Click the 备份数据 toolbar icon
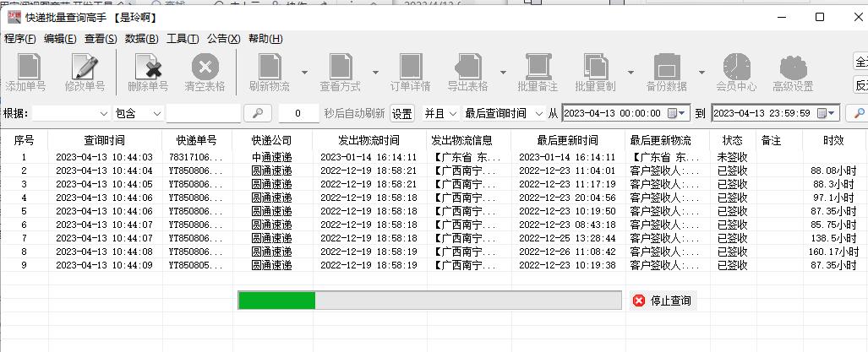The width and height of the screenshot is (868, 352). click(667, 67)
